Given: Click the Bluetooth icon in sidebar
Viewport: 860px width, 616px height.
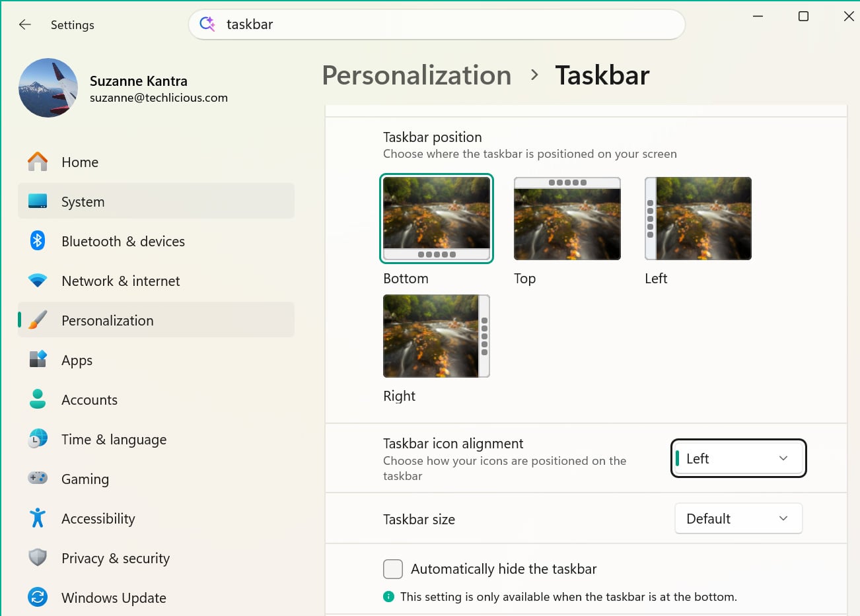Looking at the screenshot, I should pyautogui.click(x=38, y=240).
